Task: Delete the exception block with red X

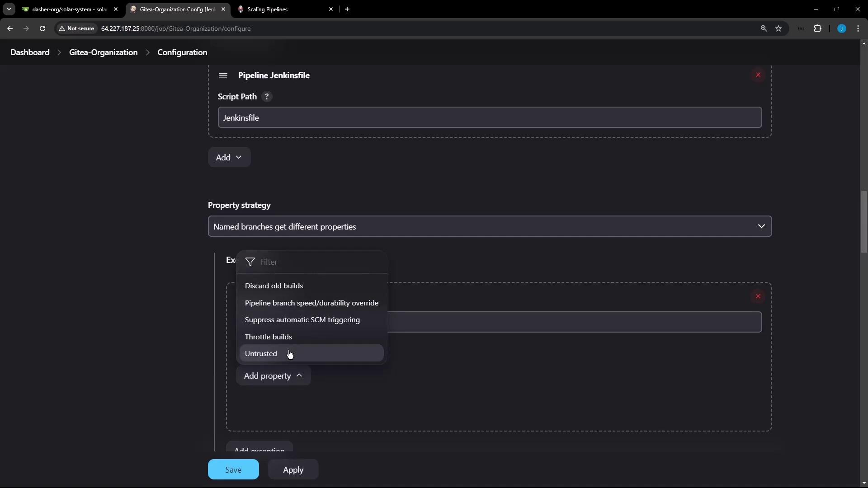Action: pyautogui.click(x=758, y=296)
